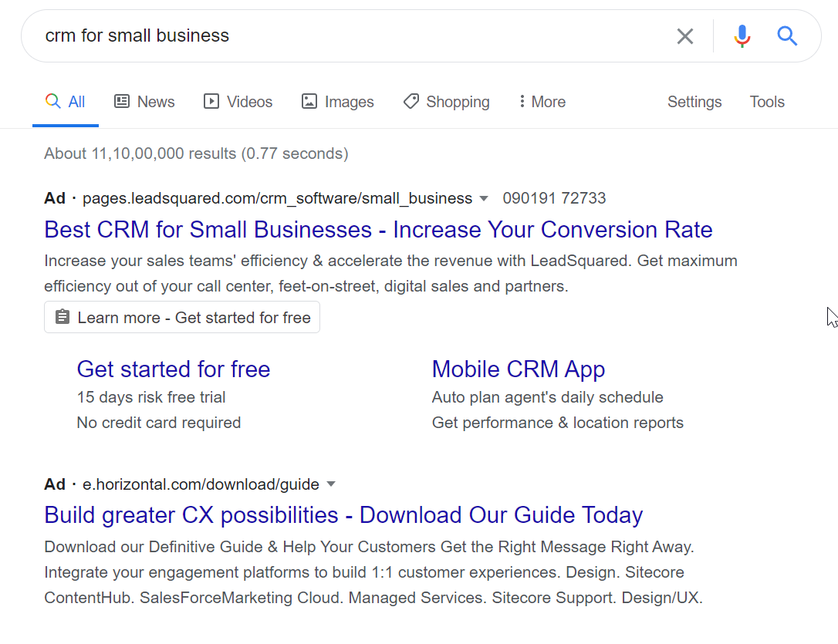Click the Images tab picture icon
This screenshot has width=838, height=644.
click(309, 102)
